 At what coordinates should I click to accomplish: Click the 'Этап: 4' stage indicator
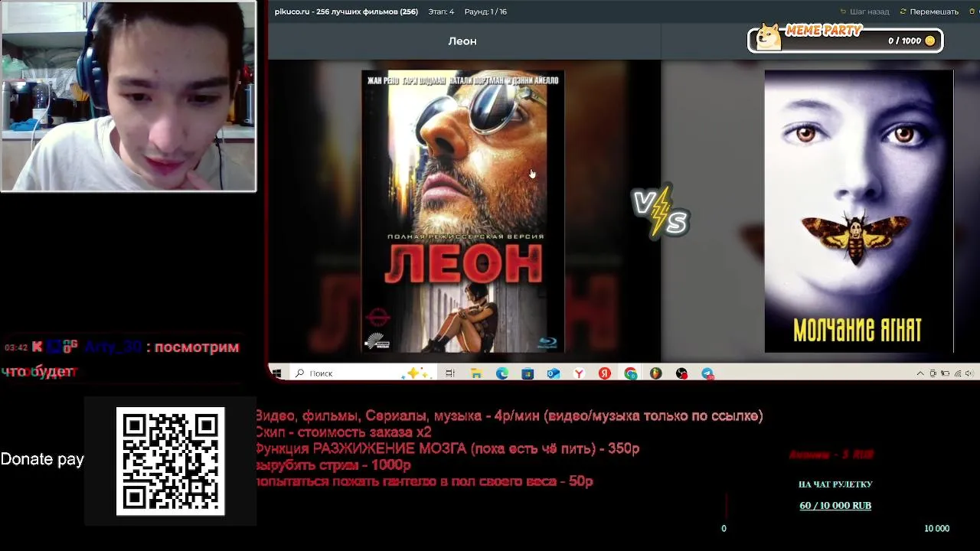pos(441,11)
